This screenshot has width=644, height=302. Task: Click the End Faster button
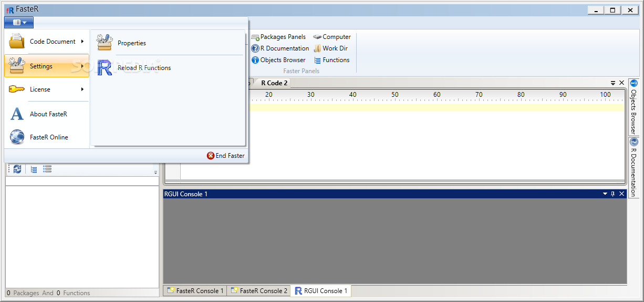tap(226, 156)
